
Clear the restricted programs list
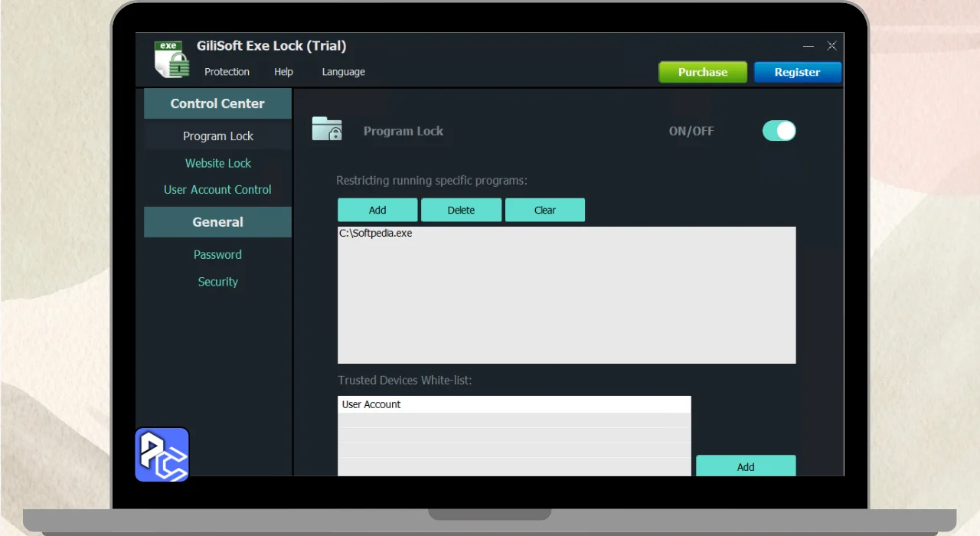pyautogui.click(x=545, y=210)
